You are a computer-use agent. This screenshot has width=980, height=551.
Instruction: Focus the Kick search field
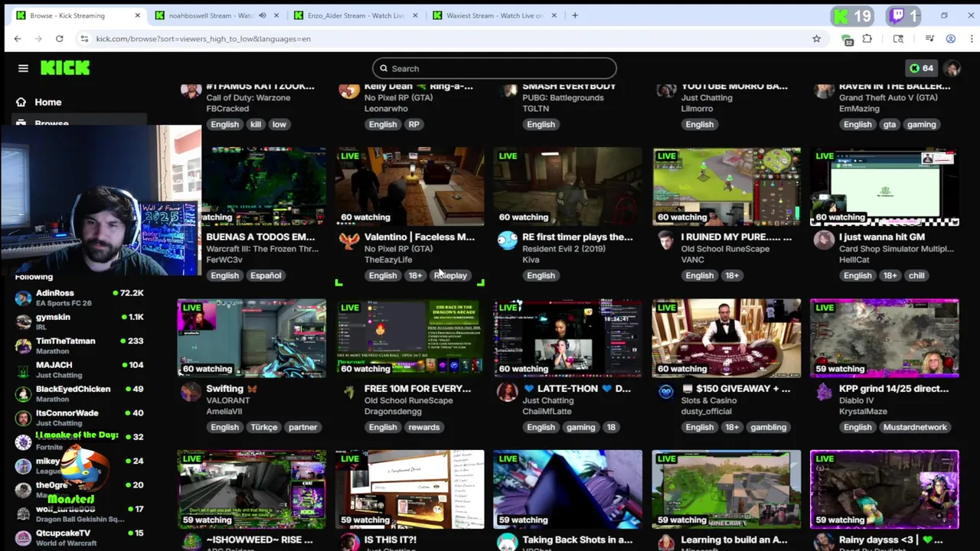(x=494, y=68)
